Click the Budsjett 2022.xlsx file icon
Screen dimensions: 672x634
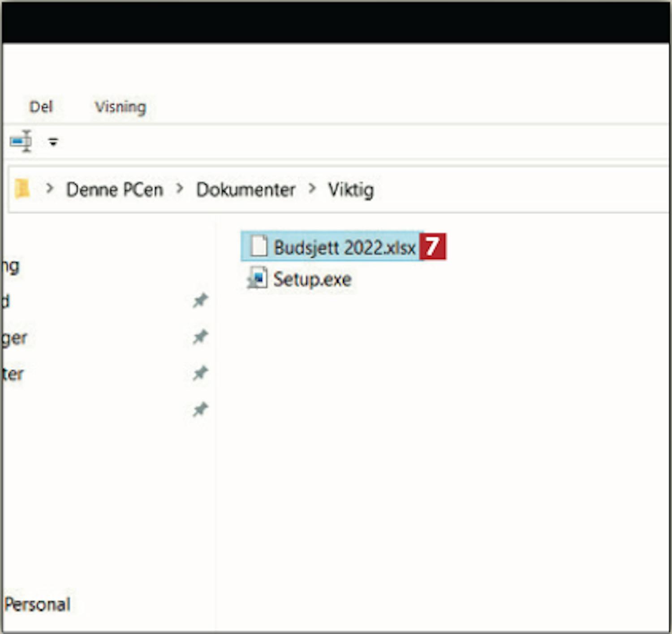258,246
